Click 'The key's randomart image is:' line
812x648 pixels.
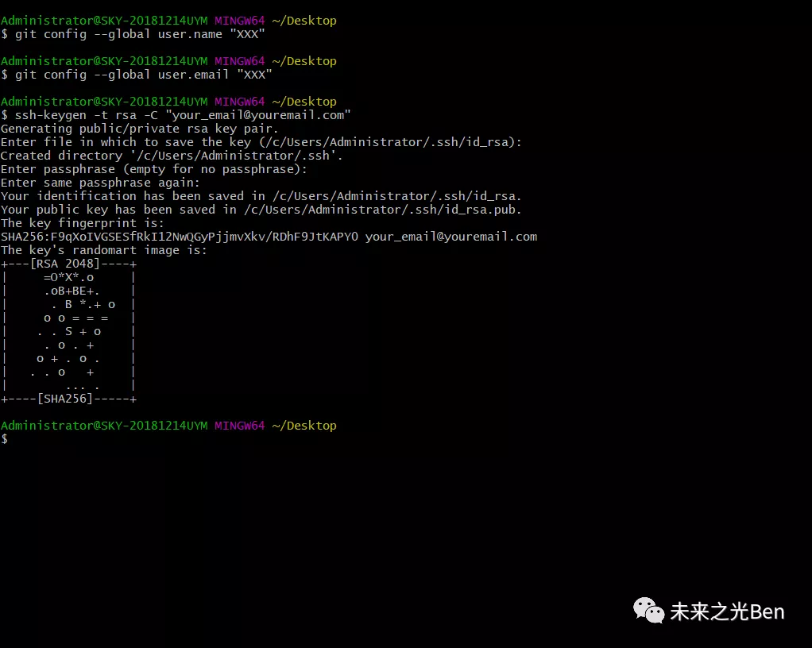pyautogui.click(x=103, y=250)
